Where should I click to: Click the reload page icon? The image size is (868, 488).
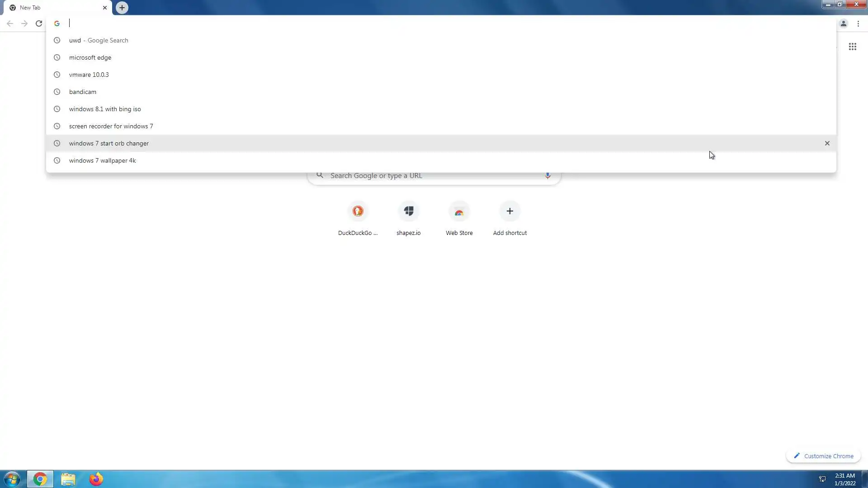point(39,23)
